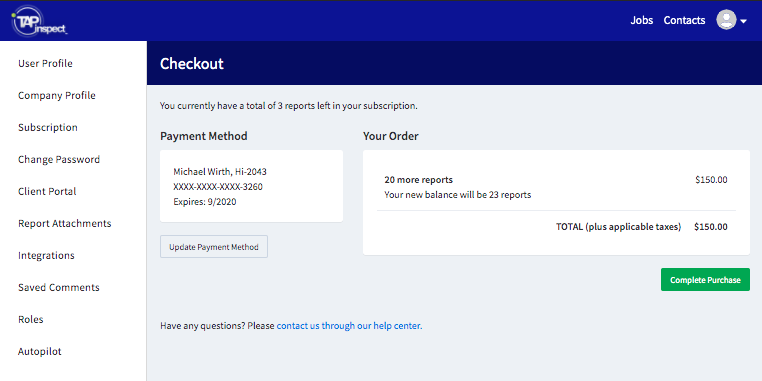Select Company Profile in sidebar
The image size is (762, 381).
[57, 96]
